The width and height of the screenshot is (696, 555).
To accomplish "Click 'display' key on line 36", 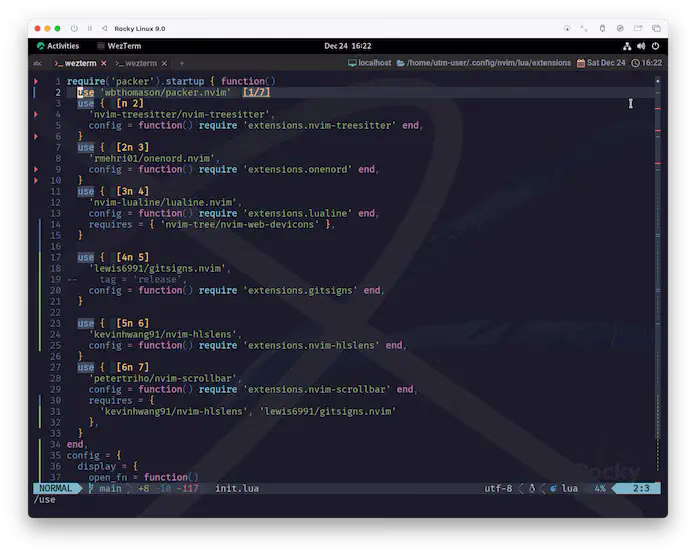I will [96, 466].
